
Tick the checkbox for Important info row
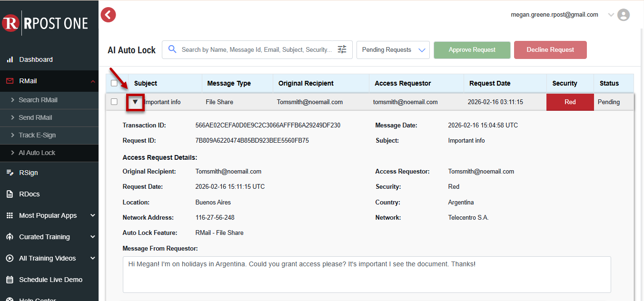(x=114, y=102)
